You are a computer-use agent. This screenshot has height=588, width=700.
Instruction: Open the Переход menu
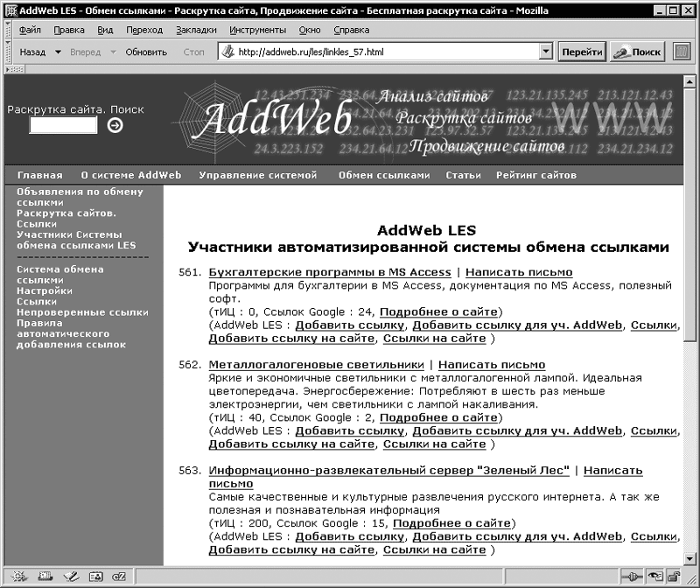tap(144, 30)
